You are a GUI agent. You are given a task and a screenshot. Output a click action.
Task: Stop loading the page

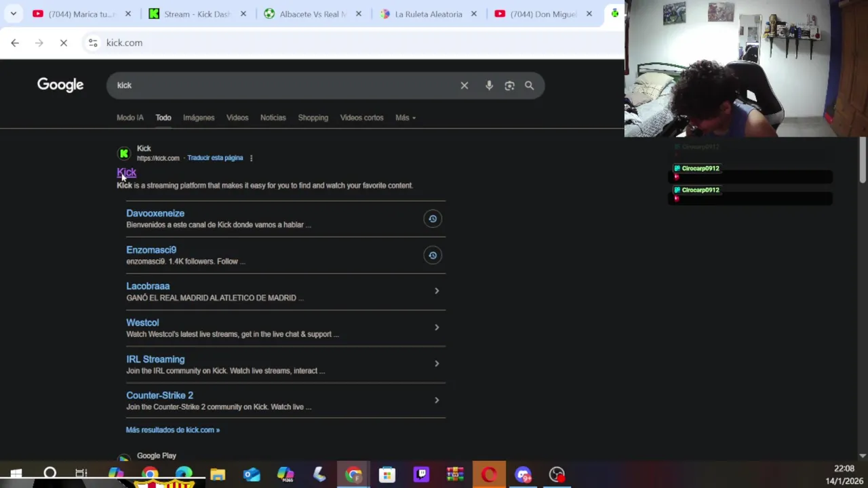coord(64,43)
